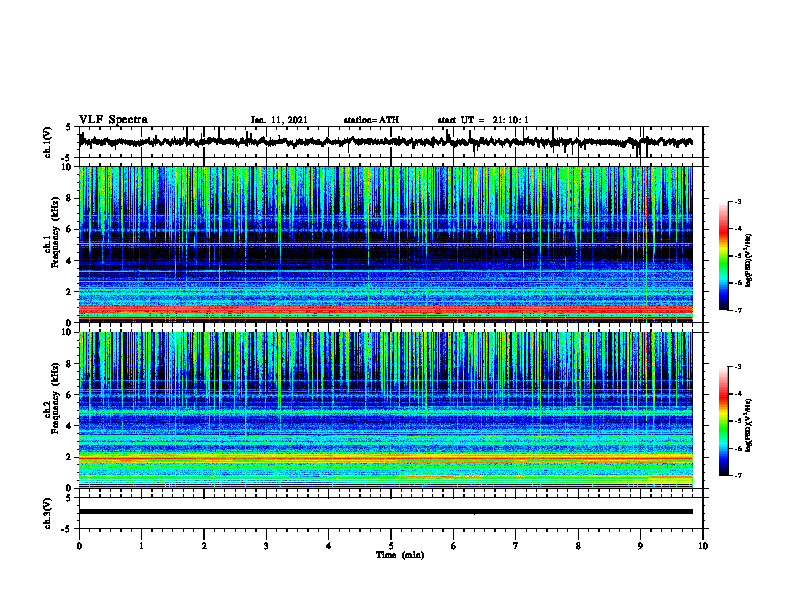Click the "ch.1(V)" axis label

(48, 142)
